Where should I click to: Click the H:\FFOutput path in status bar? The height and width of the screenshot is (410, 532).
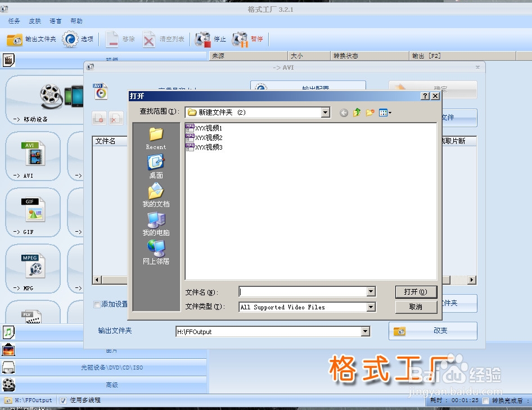click(x=33, y=400)
